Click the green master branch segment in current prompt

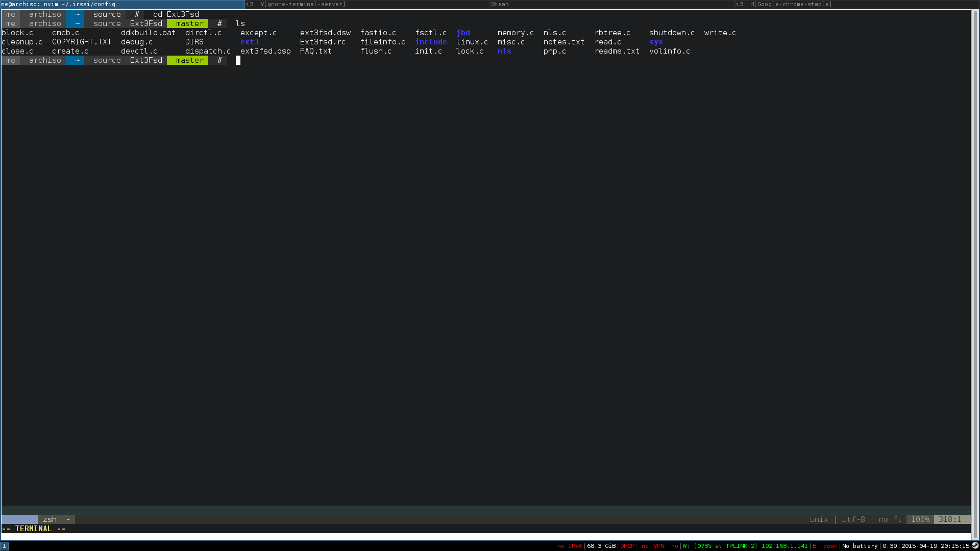(188, 60)
